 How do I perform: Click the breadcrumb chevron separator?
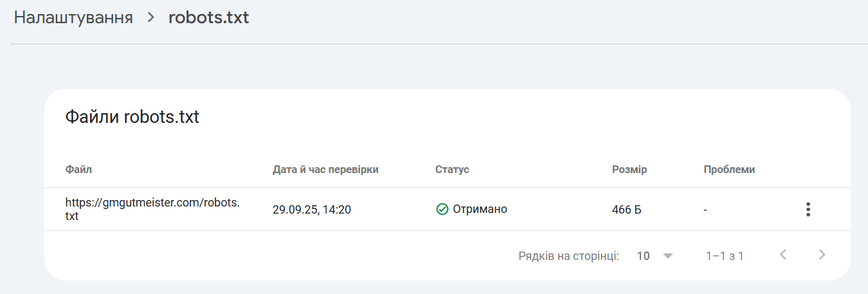tap(151, 18)
